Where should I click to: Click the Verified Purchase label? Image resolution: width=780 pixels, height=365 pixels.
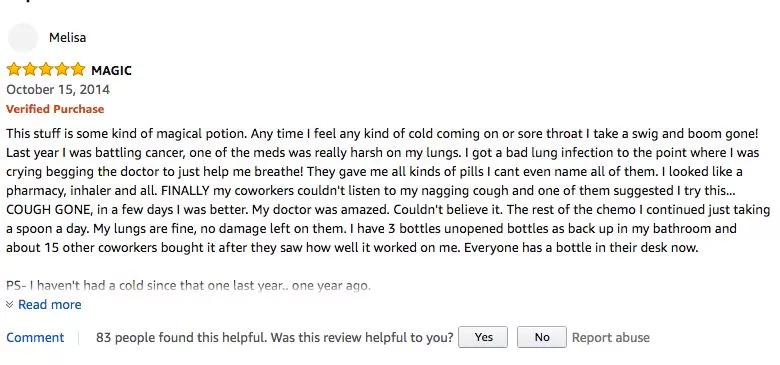[55, 109]
